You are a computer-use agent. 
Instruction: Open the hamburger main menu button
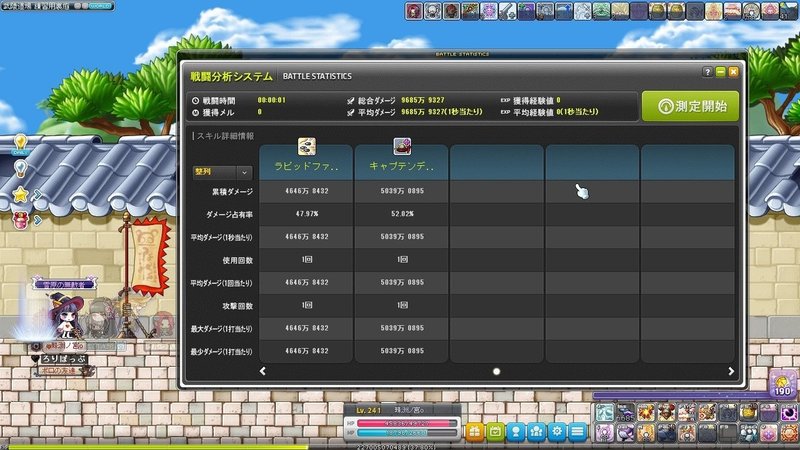pyautogui.click(x=577, y=432)
